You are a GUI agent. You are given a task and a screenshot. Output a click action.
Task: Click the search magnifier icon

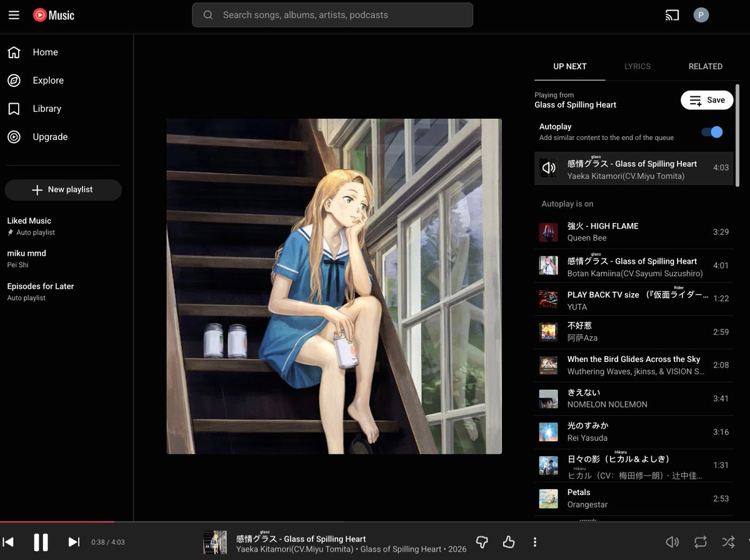208,15
